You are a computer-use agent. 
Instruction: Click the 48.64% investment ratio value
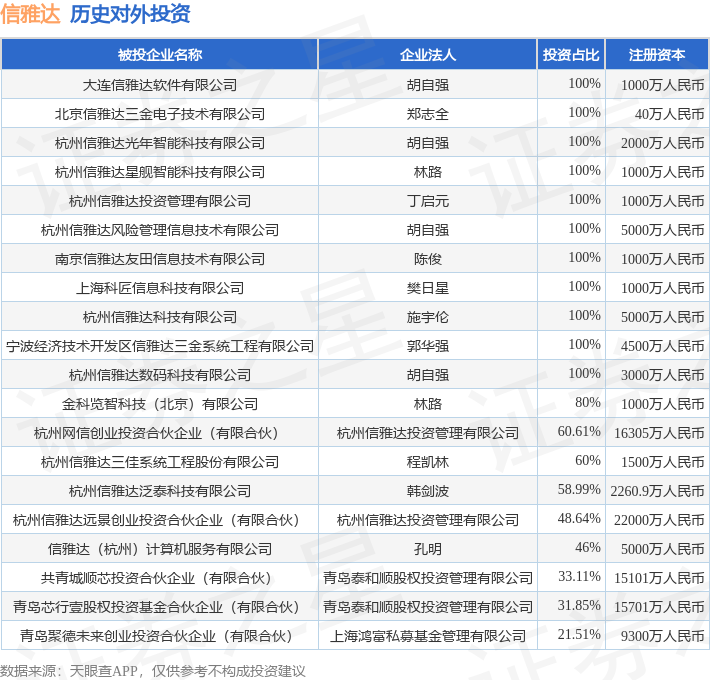(579, 518)
